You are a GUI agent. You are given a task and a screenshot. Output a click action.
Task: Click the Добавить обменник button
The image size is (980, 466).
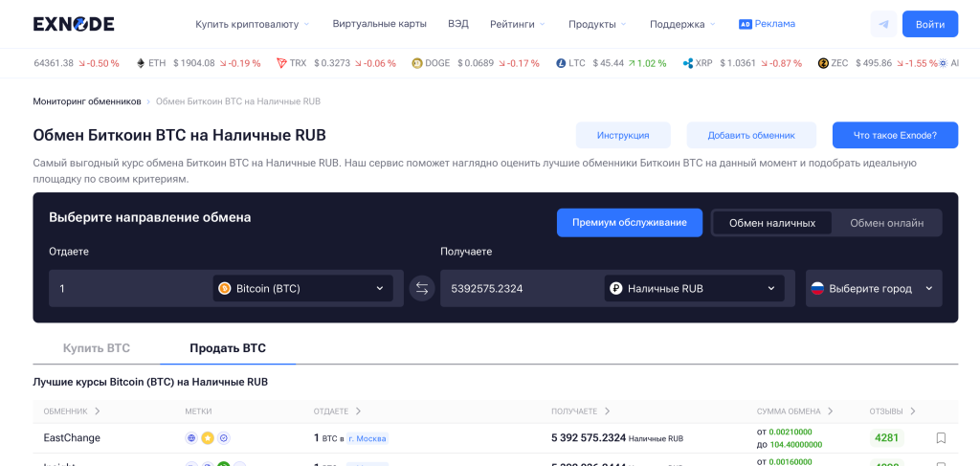click(751, 135)
